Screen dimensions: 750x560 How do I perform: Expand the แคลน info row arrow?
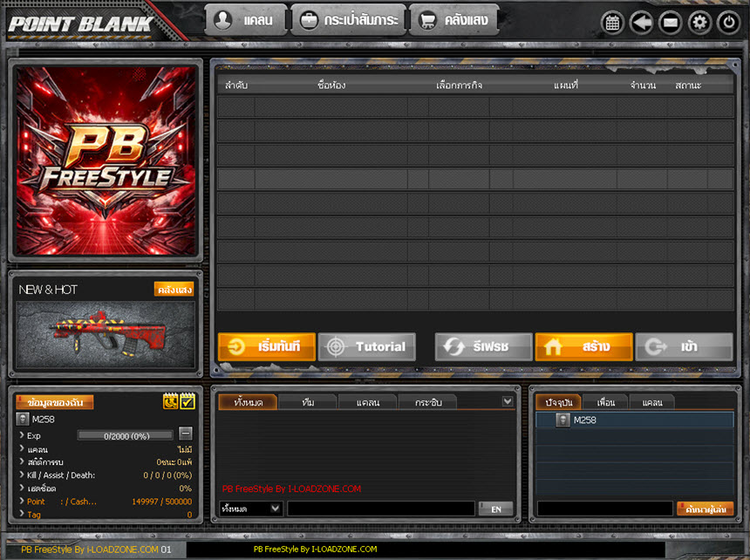[x=22, y=448]
